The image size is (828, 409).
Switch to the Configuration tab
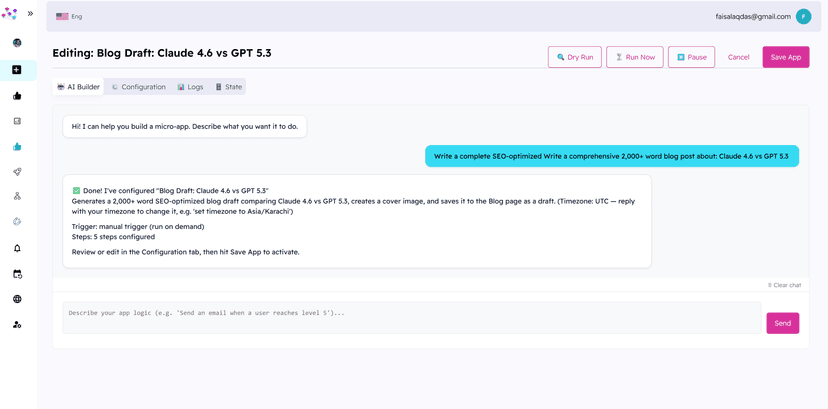(x=138, y=87)
